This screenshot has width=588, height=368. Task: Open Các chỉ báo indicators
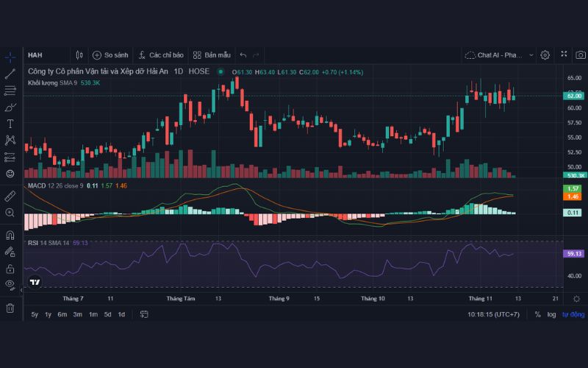pyautogui.click(x=161, y=55)
